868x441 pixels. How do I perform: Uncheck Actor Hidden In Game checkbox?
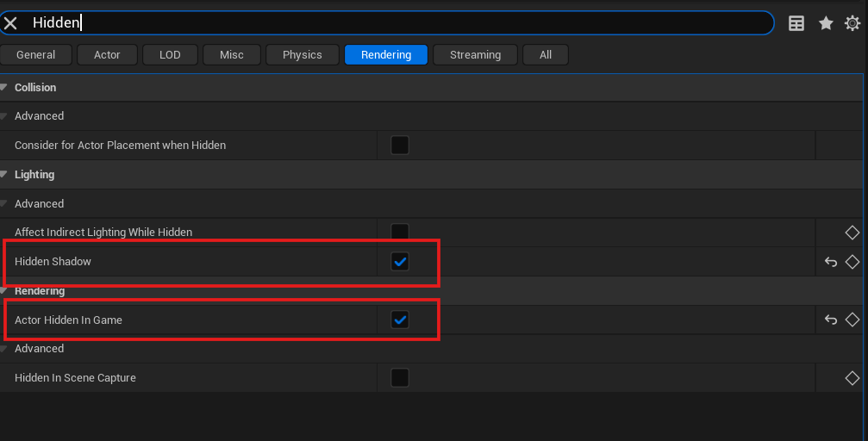tap(400, 320)
